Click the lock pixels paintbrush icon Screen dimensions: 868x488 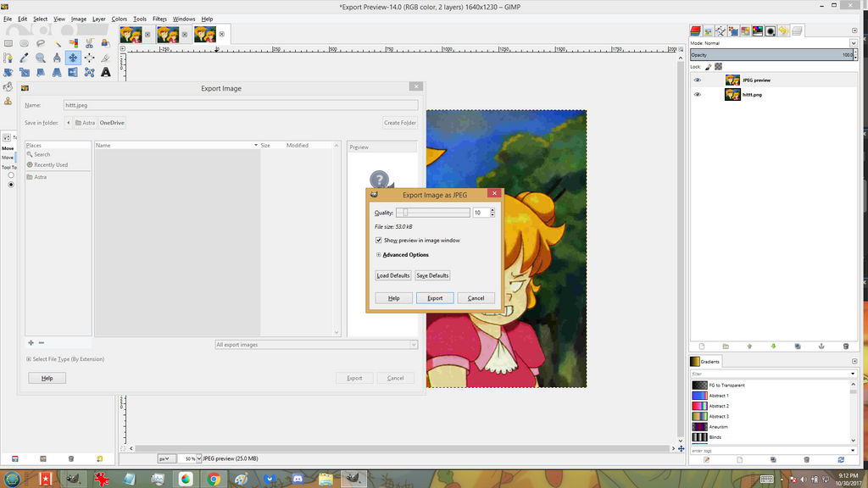click(x=709, y=66)
